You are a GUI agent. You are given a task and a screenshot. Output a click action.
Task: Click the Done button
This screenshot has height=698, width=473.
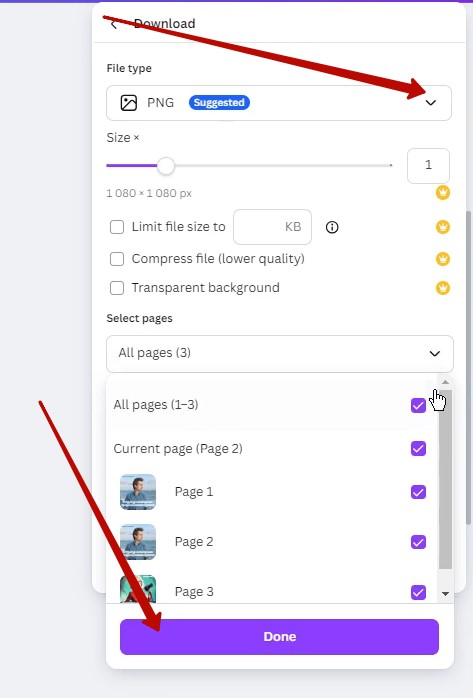[279, 637]
